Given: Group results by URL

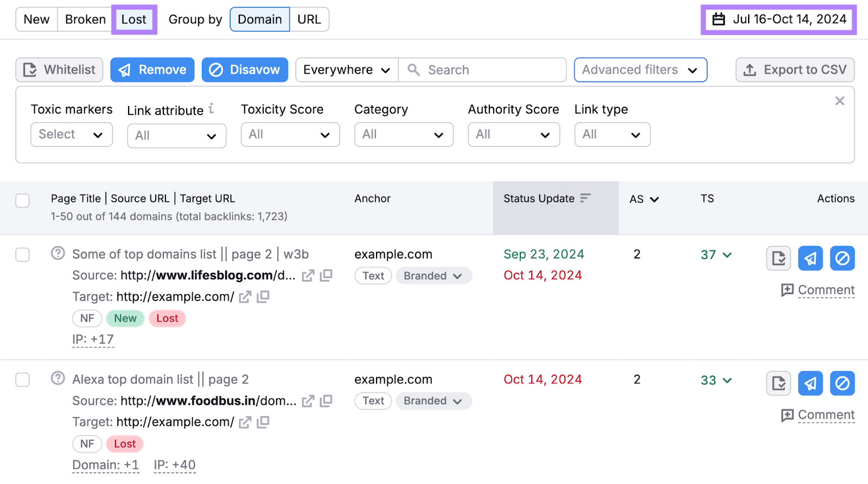Looking at the screenshot, I should [309, 20].
